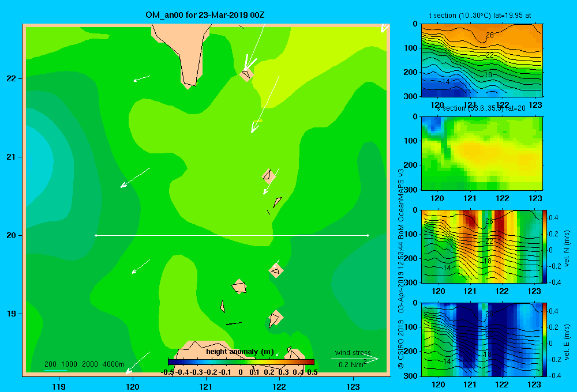The image size is (577, 392).
Task: Open the eastward velocity section plot
Action: click(482, 340)
